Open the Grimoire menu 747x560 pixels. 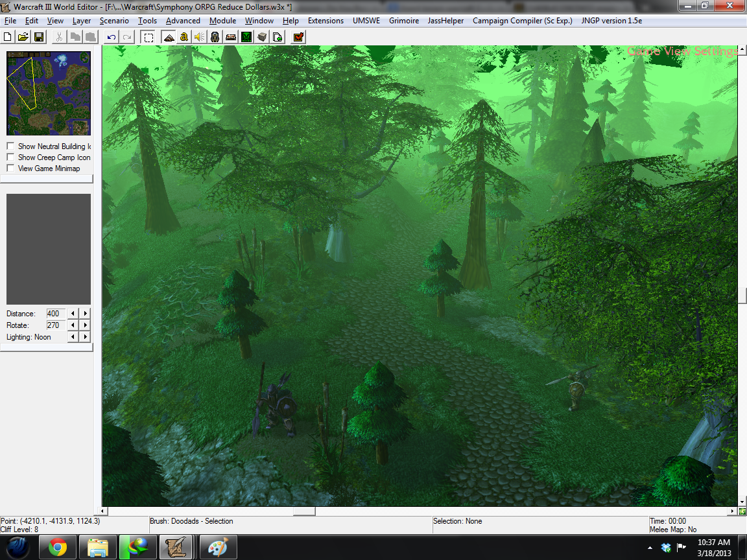point(404,21)
